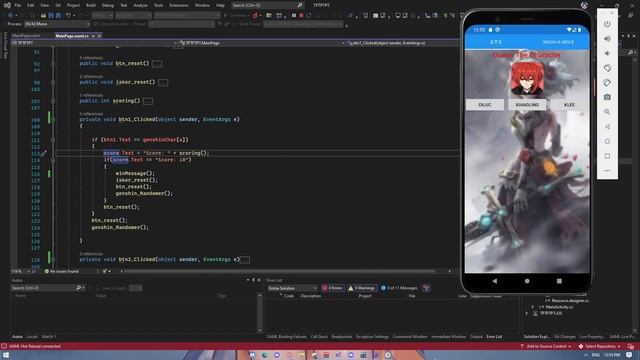This screenshot has height=360, width=640.
Task: Collapse the btn1_Clicked method
Action: (x=53, y=120)
